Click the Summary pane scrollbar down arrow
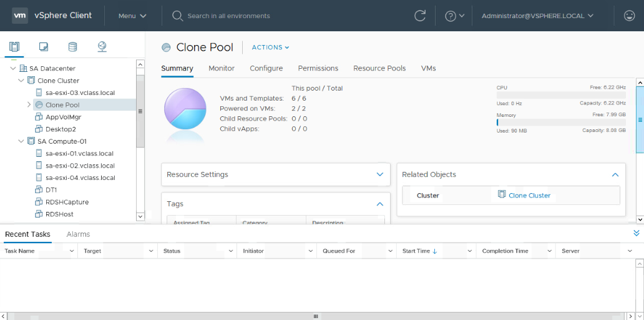This screenshot has height=320, width=644. pyautogui.click(x=640, y=219)
